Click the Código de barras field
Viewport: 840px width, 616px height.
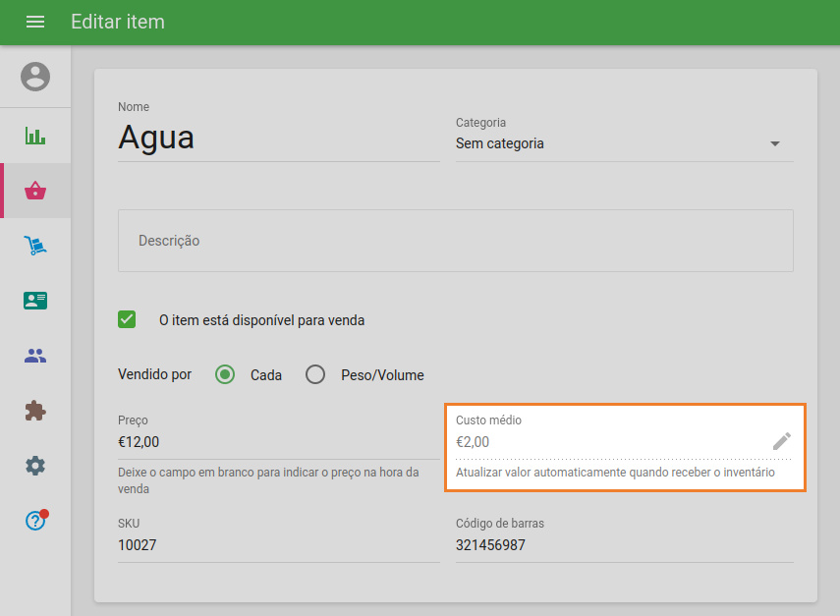pyautogui.click(x=624, y=545)
